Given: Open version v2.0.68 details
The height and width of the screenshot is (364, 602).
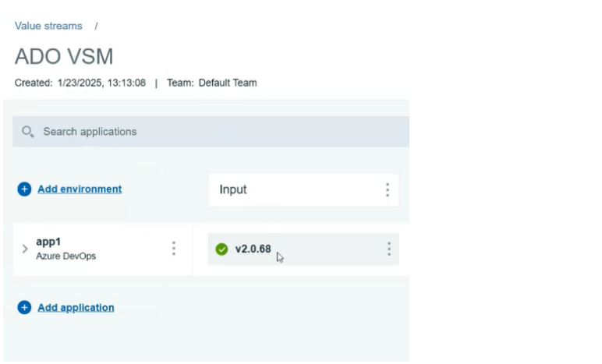Looking at the screenshot, I should [253, 249].
